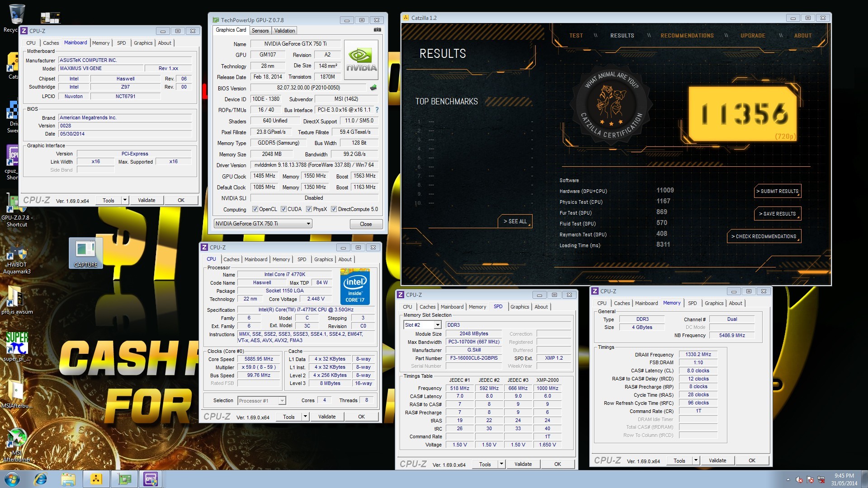Click CHECK RECOMMENDATIONS in Catzilla
This screenshot has width=868, height=488.
[764, 236]
